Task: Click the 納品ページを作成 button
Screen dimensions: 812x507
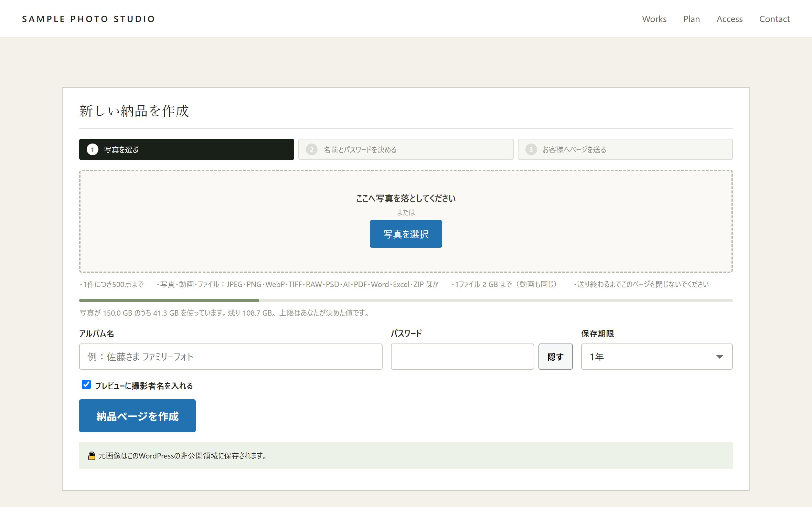Action: click(x=137, y=416)
